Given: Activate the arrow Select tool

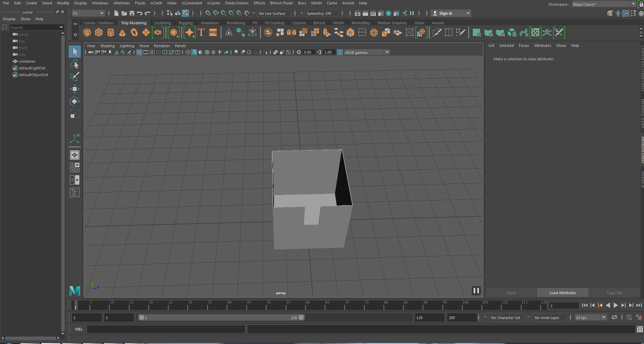Looking at the screenshot, I should point(74,52).
